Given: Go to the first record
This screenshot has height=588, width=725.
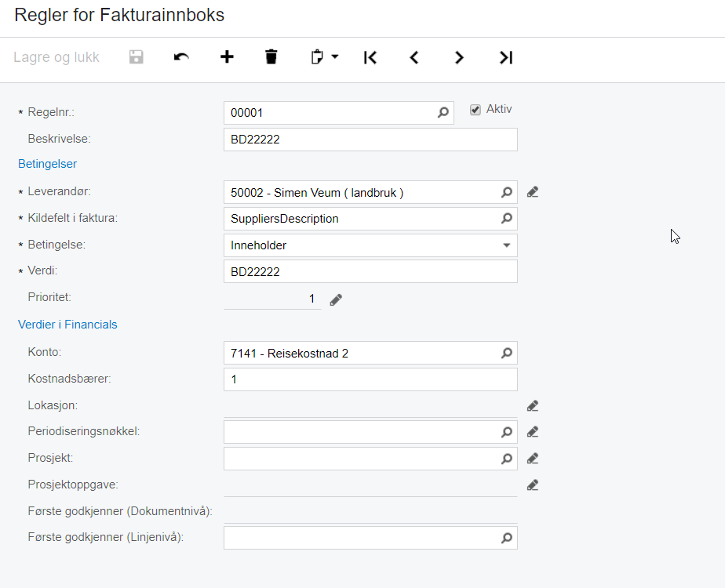Looking at the screenshot, I should click(370, 57).
